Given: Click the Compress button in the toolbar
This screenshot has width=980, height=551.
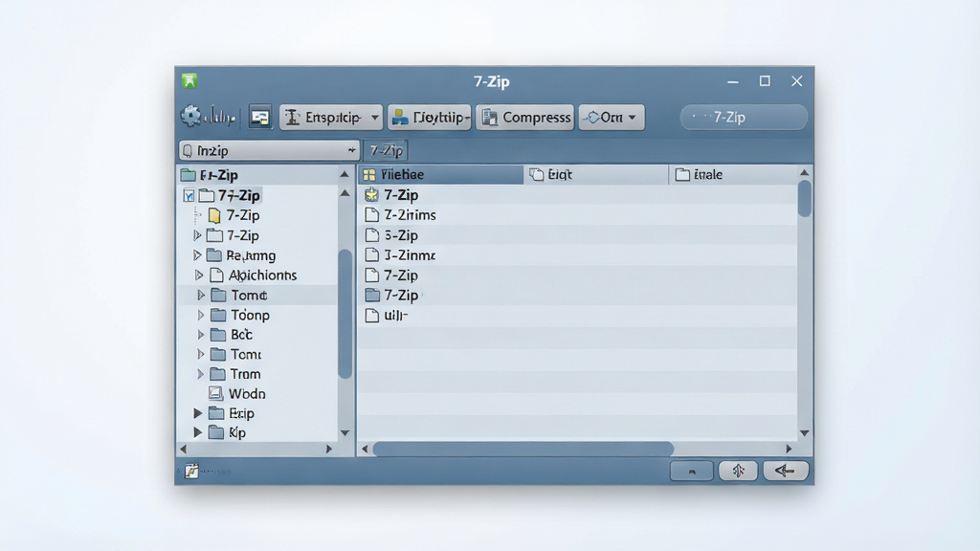Looking at the screenshot, I should coord(525,117).
